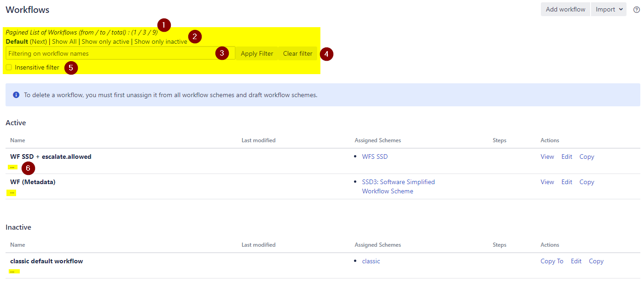
Task: View the WF SSD + escalate.allowed workflow
Action: coord(547,156)
